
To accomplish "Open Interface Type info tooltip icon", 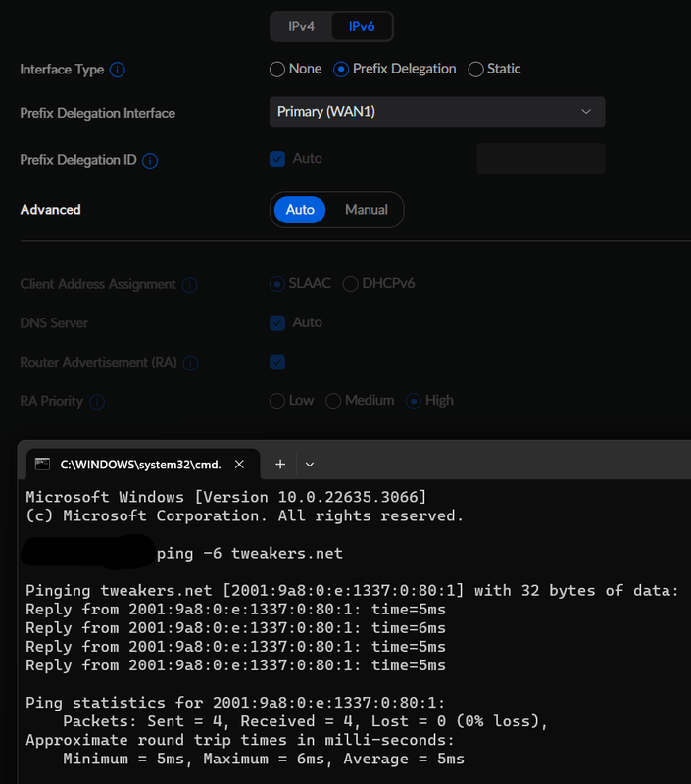I will pyautogui.click(x=117, y=70).
